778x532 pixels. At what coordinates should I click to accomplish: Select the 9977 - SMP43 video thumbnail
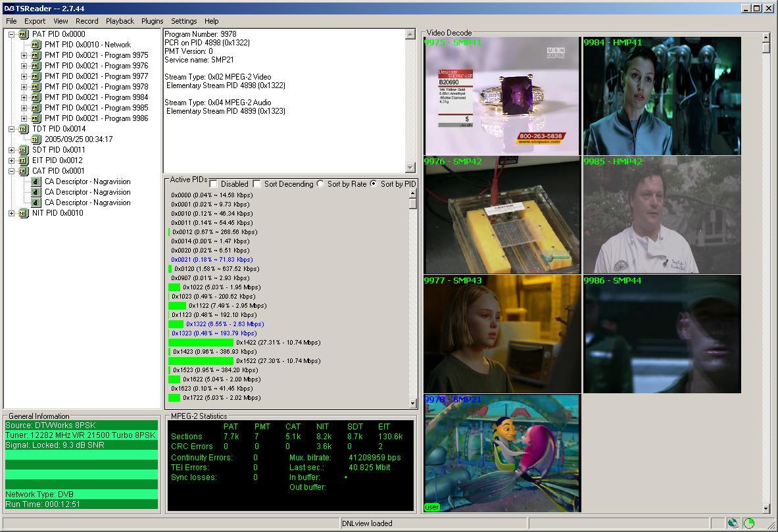point(502,334)
